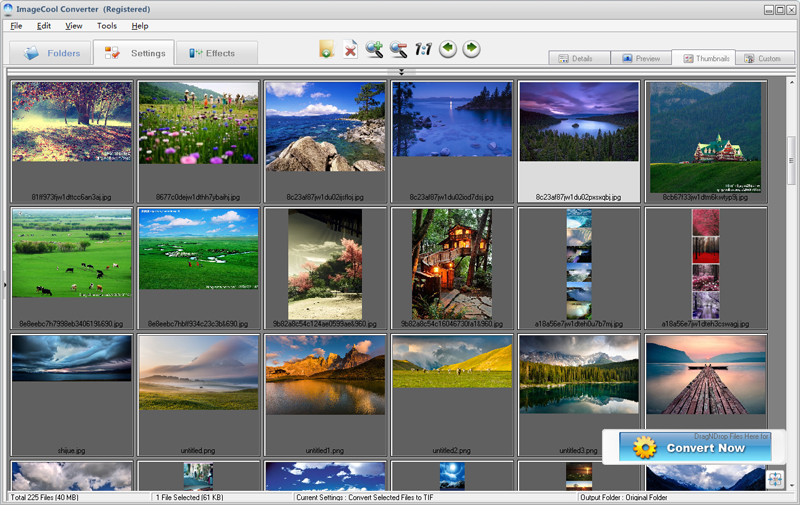Select rocky lake shore thumbnail 8c23af87jw1du02ijsfloj.jpg
This screenshot has width=800, height=505.
(325, 141)
